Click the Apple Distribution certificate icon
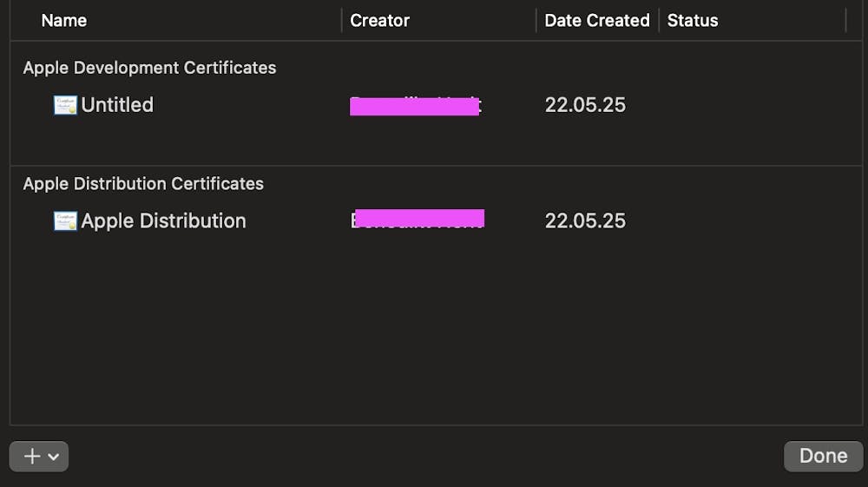The image size is (868, 487). click(65, 221)
